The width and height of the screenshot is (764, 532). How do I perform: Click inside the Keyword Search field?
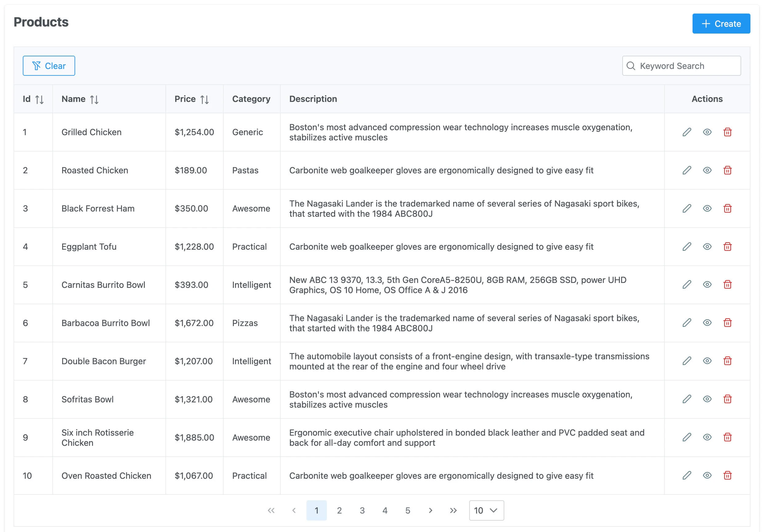[681, 66]
